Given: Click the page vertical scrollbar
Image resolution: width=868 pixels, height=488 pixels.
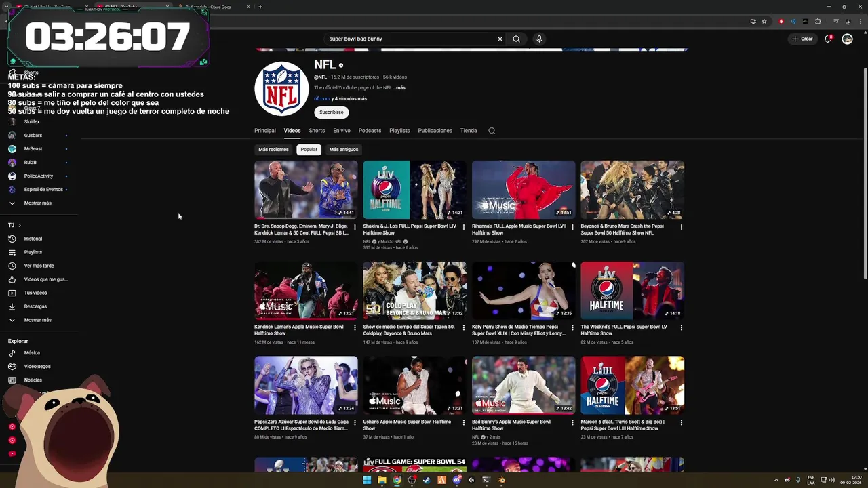Looking at the screenshot, I should click(x=865, y=173).
